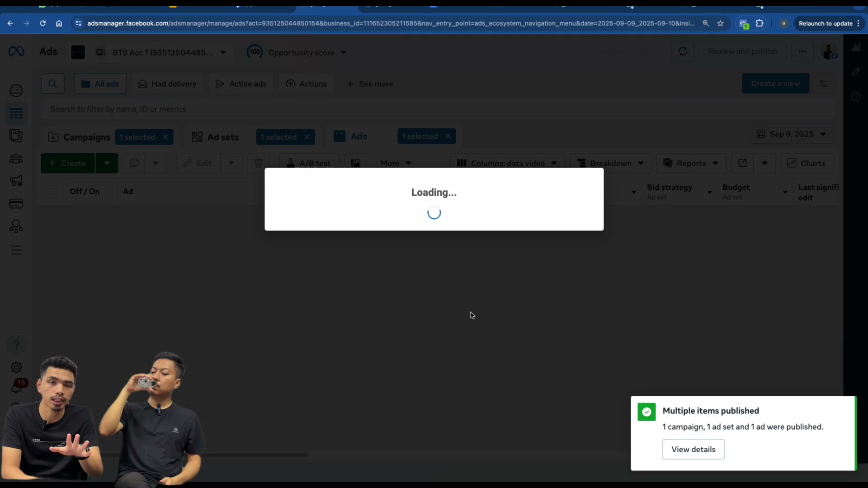Image resolution: width=868 pixels, height=488 pixels.
Task: Open the all tools hamburger menu
Action: pos(16,250)
